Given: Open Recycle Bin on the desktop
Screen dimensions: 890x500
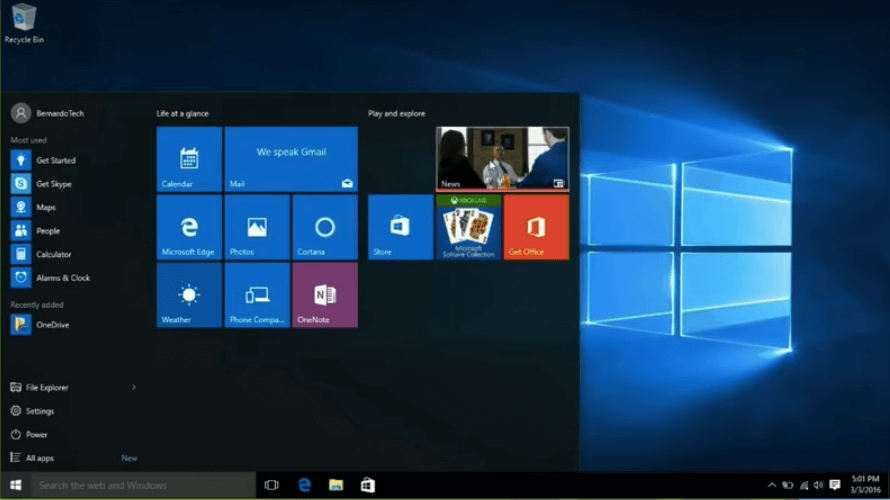Looking at the screenshot, I should 23,22.
